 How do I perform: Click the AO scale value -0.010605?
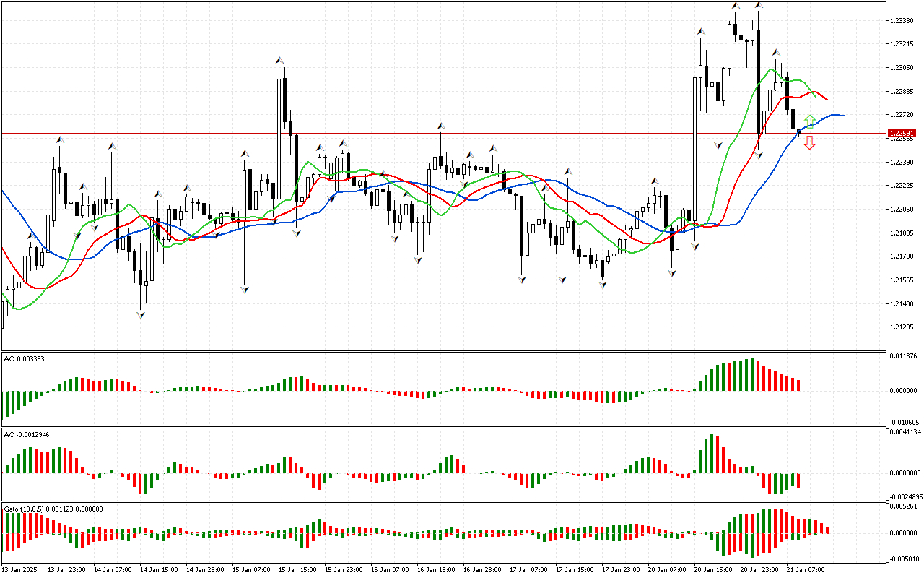(x=904, y=421)
